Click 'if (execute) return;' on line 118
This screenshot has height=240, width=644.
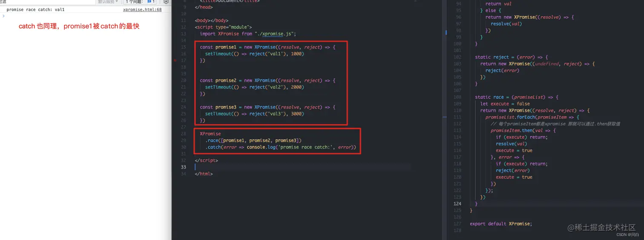[x=522, y=164]
